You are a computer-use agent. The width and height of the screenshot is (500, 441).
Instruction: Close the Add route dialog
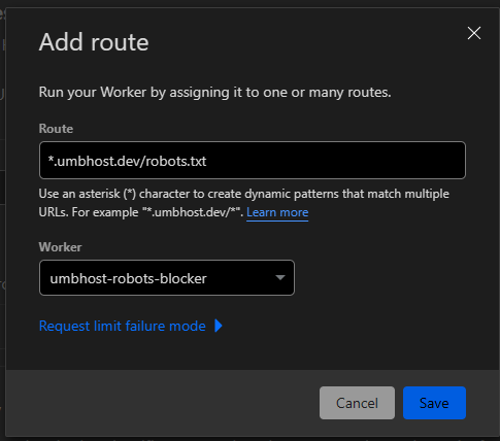click(x=474, y=33)
